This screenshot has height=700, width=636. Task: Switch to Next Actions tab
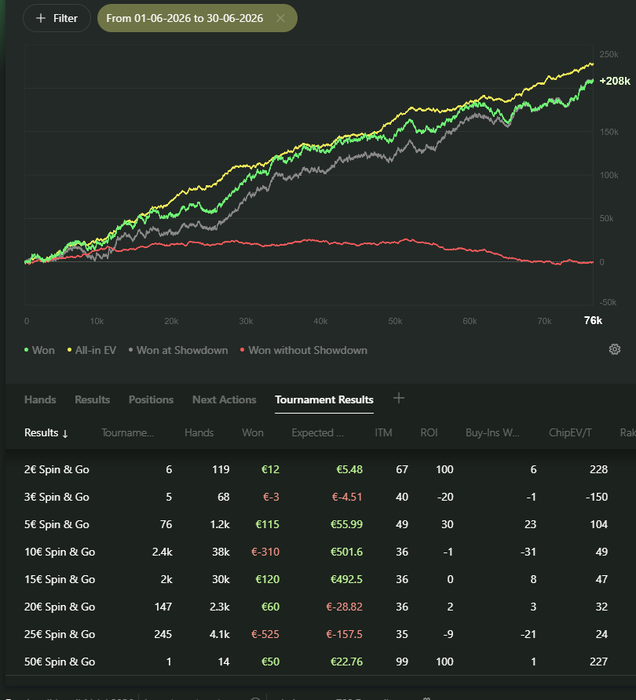(x=224, y=400)
